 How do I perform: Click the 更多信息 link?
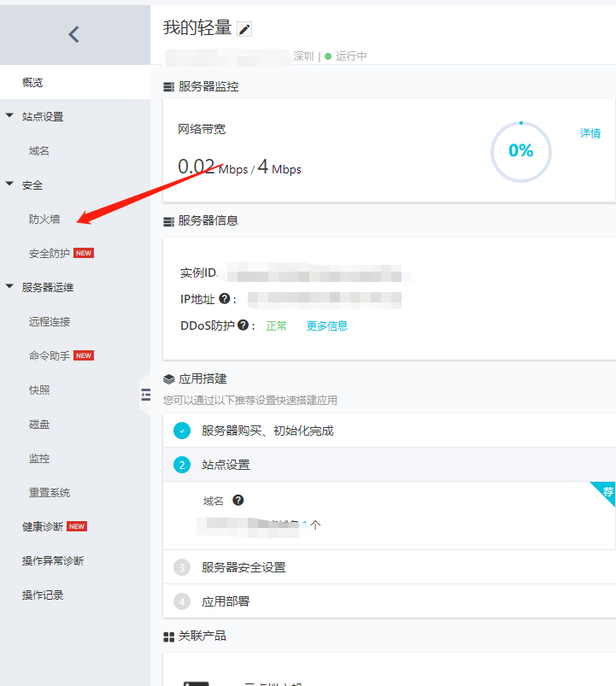click(327, 326)
